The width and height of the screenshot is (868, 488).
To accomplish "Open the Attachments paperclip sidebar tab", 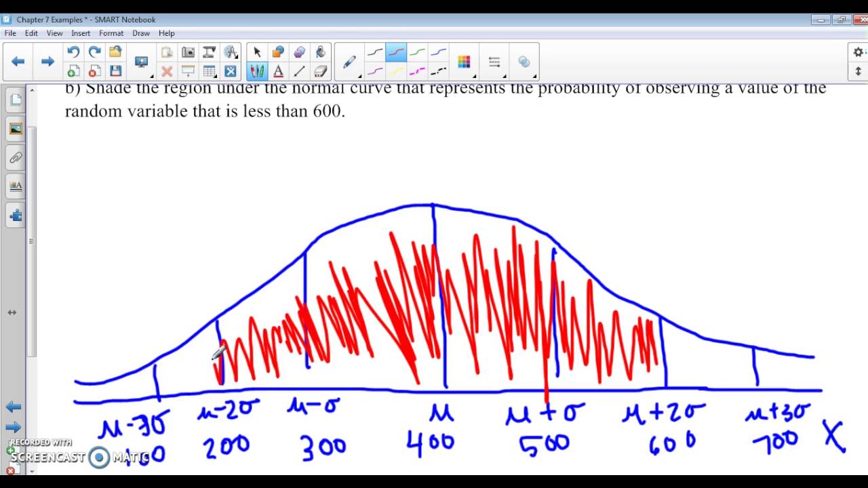I will (16, 158).
